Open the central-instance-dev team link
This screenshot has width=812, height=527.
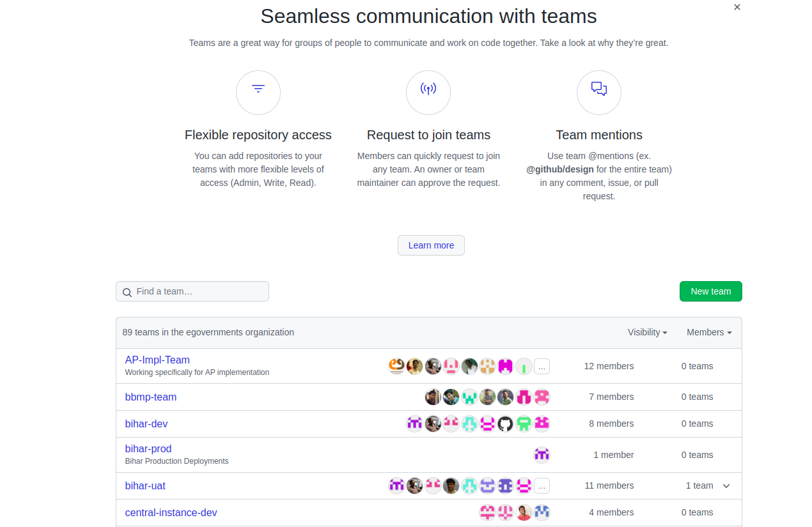pos(171,512)
